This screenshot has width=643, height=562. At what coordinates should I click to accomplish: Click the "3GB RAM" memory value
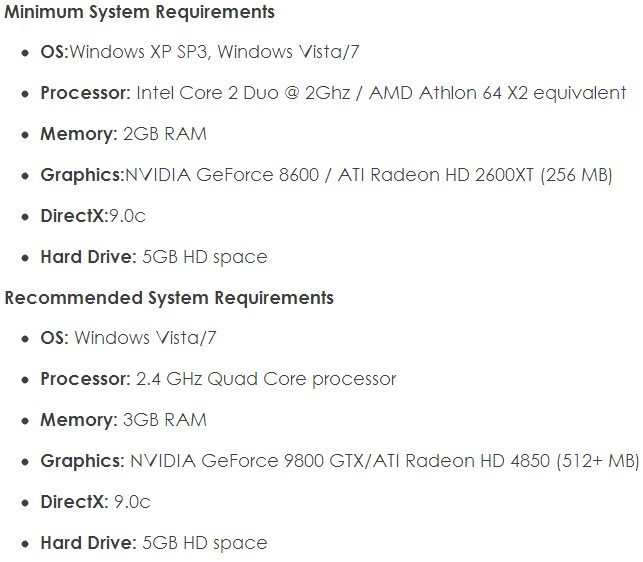[x=164, y=420]
